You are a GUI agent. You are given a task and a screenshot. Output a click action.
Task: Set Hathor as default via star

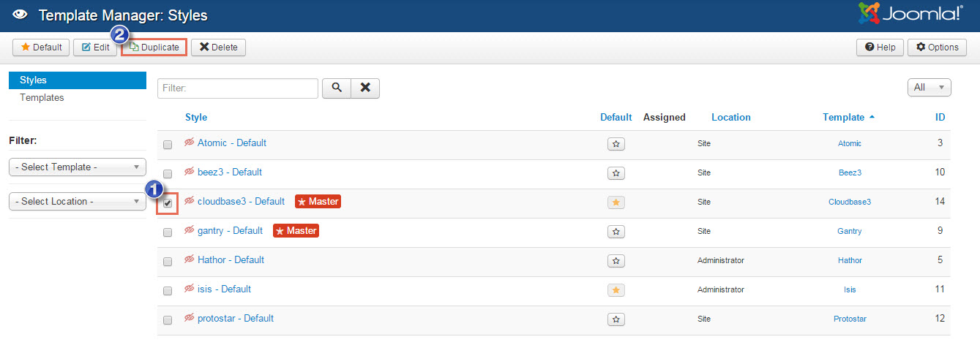[616, 261]
